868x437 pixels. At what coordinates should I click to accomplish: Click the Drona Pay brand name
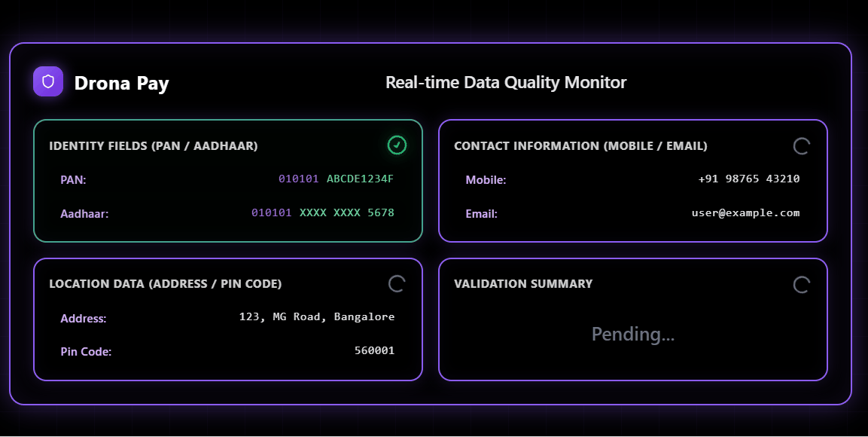(121, 83)
